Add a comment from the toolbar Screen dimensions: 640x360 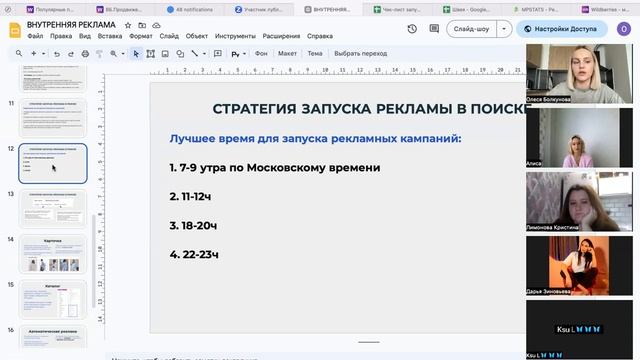tap(218, 53)
